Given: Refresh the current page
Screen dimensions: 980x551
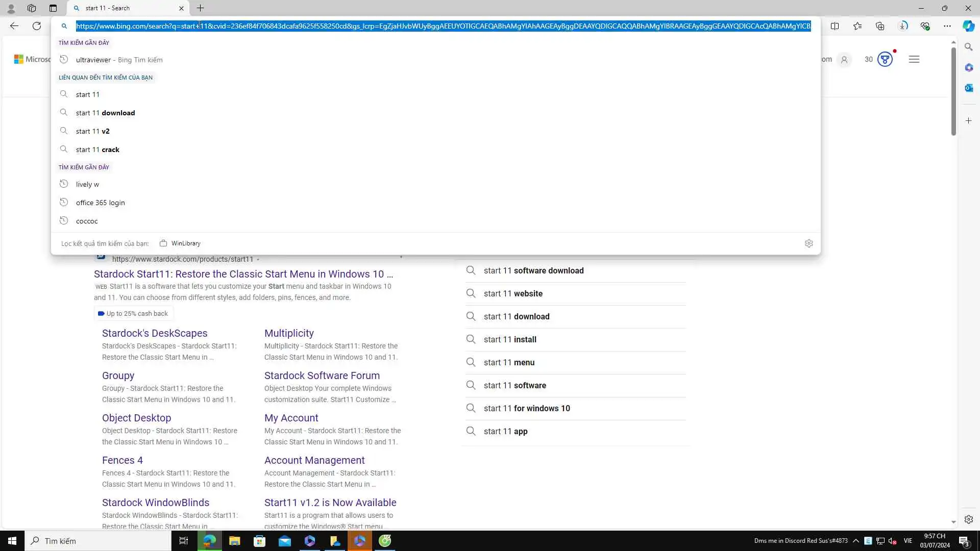Looking at the screenshot, I should (37, 26).
